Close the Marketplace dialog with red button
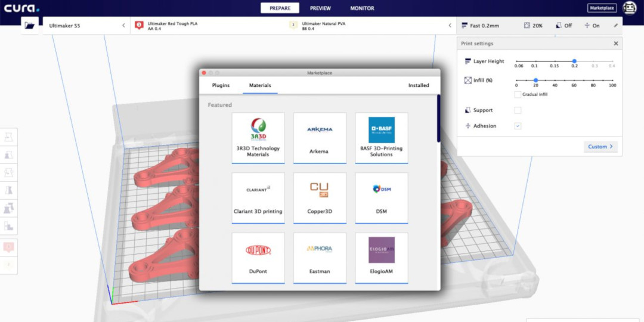Viewport: 644px width, 322px height. 204,73
